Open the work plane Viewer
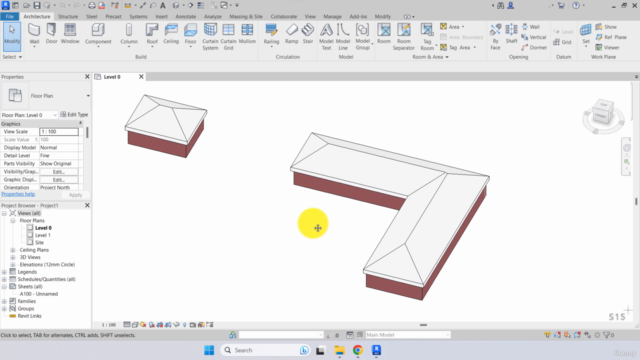The width and height of the screenshot is (640, 360). (607, 47)
